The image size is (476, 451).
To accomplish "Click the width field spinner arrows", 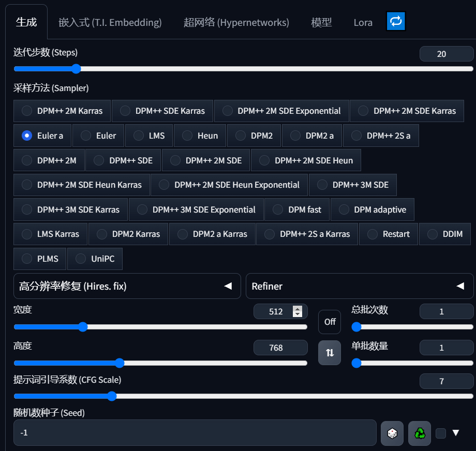I will click(297, 311).
